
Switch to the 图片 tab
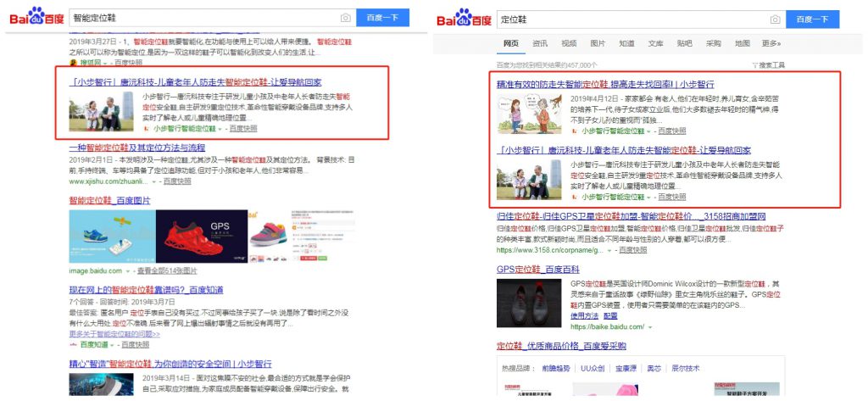tap(598, 44)
